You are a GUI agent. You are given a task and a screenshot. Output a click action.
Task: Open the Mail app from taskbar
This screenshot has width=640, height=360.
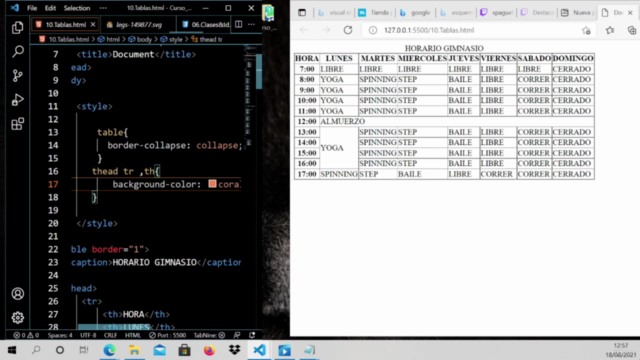tap(160, 350)
